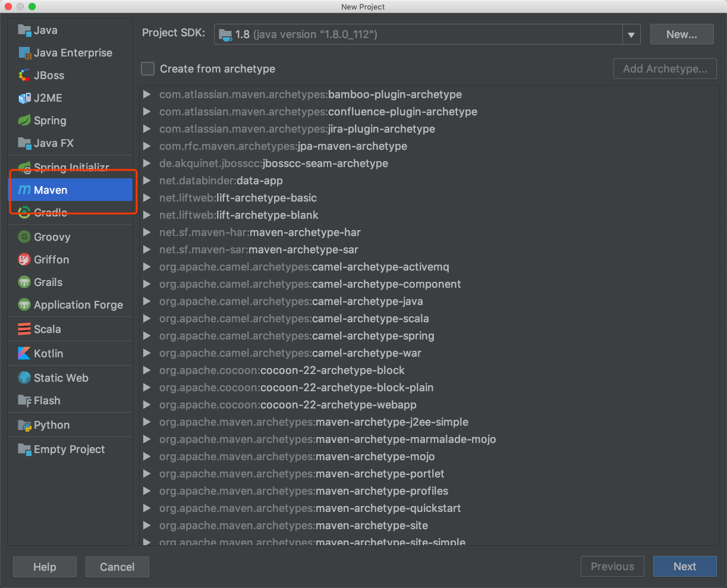The width and height of the screenshot is (727, 588).
Task: Select the Java project type icon
Action: 24,30
